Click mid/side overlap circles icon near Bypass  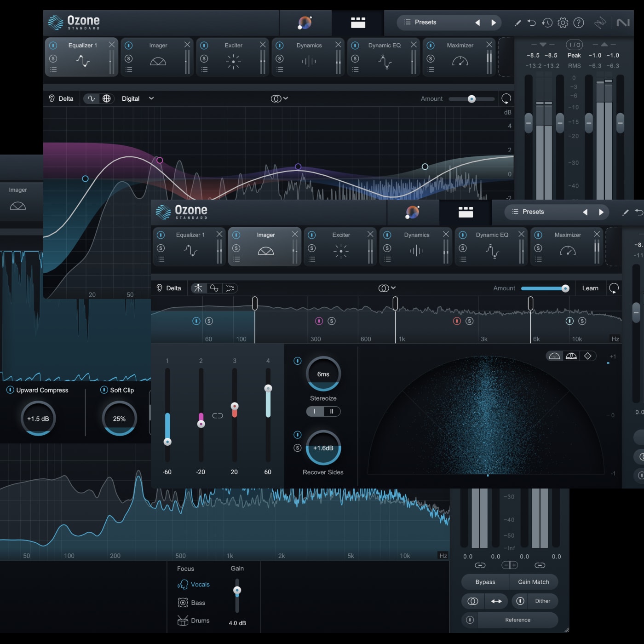[472, 601]
